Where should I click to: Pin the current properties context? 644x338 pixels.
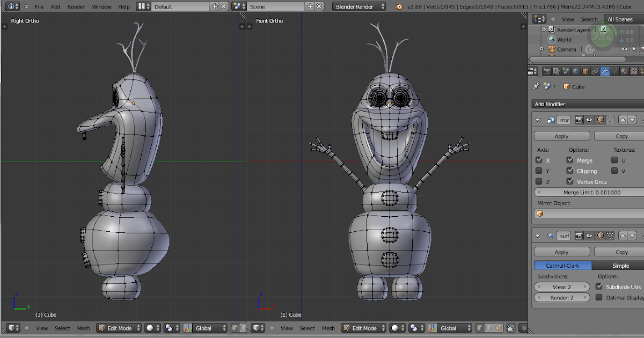coord(537,85)
